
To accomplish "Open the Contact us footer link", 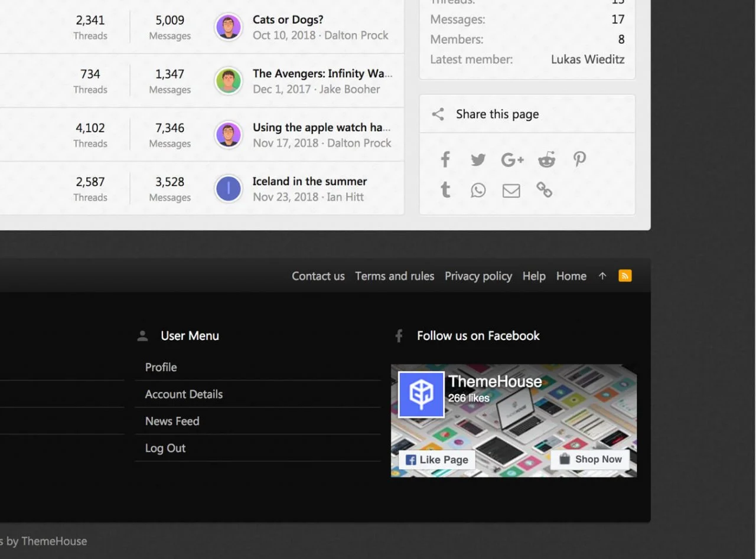I will tap(318, 276).
